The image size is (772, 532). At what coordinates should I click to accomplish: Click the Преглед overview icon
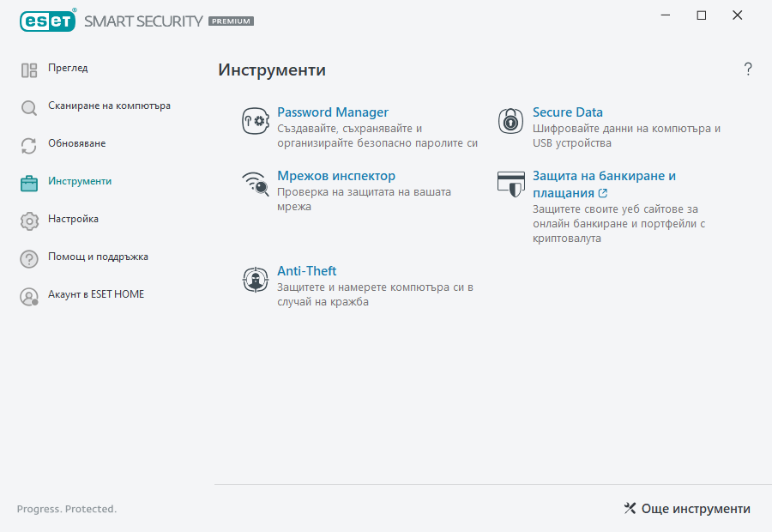pyautogui.click(x=28, y=69)
